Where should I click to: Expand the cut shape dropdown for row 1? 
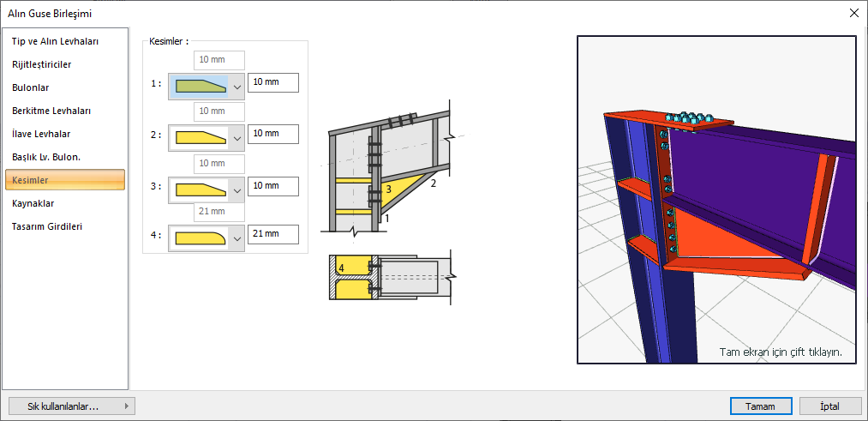point(237,87)
